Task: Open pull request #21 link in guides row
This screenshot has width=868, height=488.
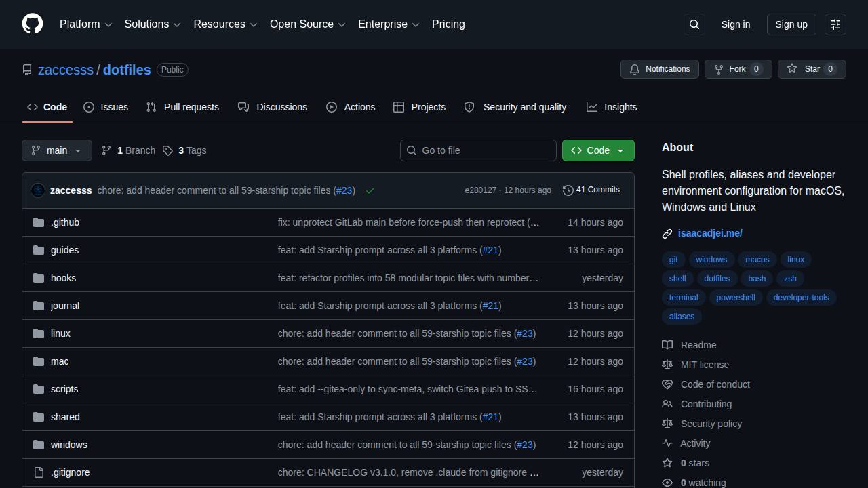Action: pyautogui.click(x=490, y=250)
